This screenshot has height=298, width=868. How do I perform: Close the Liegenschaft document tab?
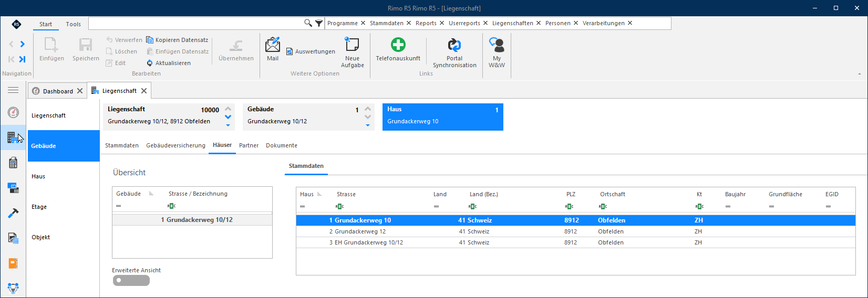pyautogui.click(x=144, y=91)
